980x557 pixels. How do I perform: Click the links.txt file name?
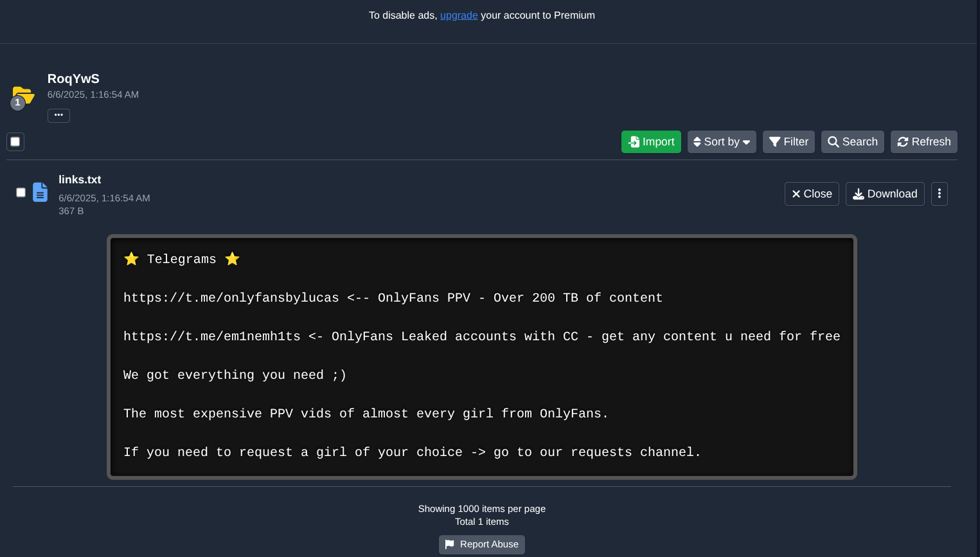[80, 180]
